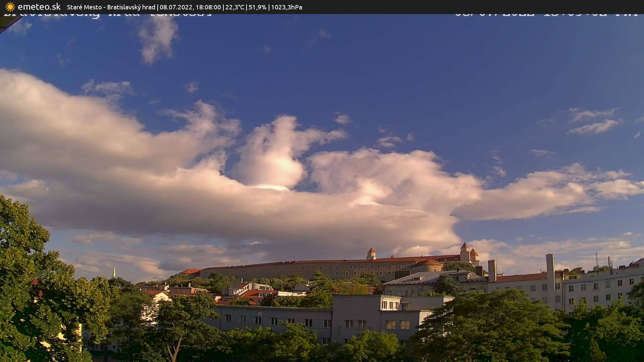The image size is (644, 362).
Task: Click the 1023,3hPa pressure reading
Action: (286, 7)
